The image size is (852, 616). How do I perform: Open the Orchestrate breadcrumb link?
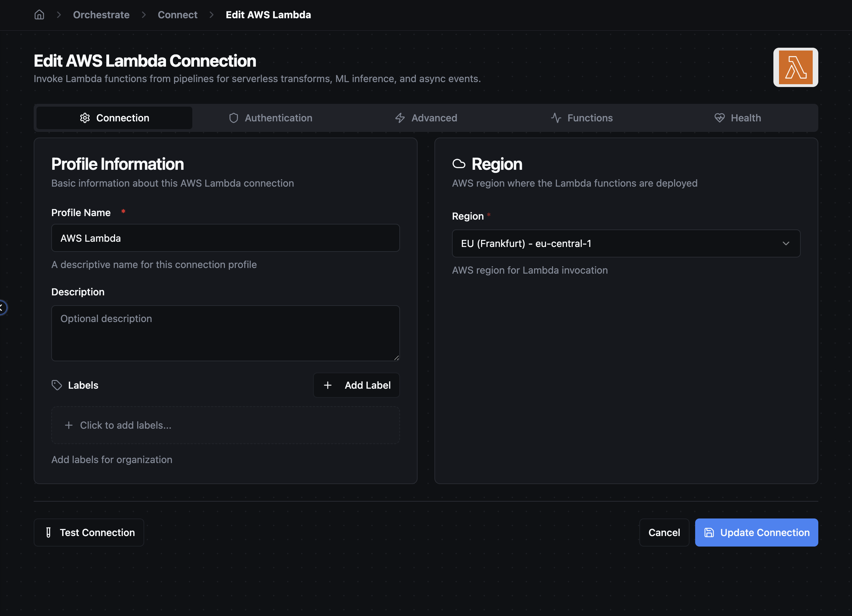click(101, 15)
